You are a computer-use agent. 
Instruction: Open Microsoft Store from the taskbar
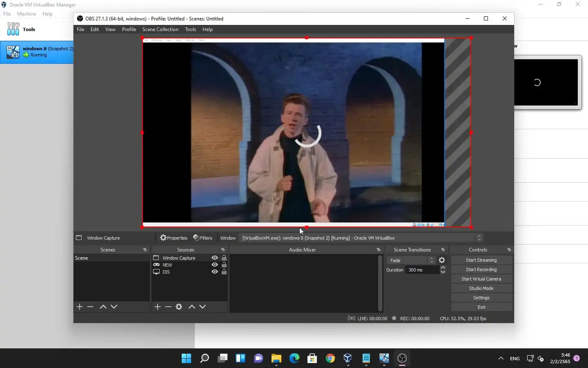[x=312, y=359]
